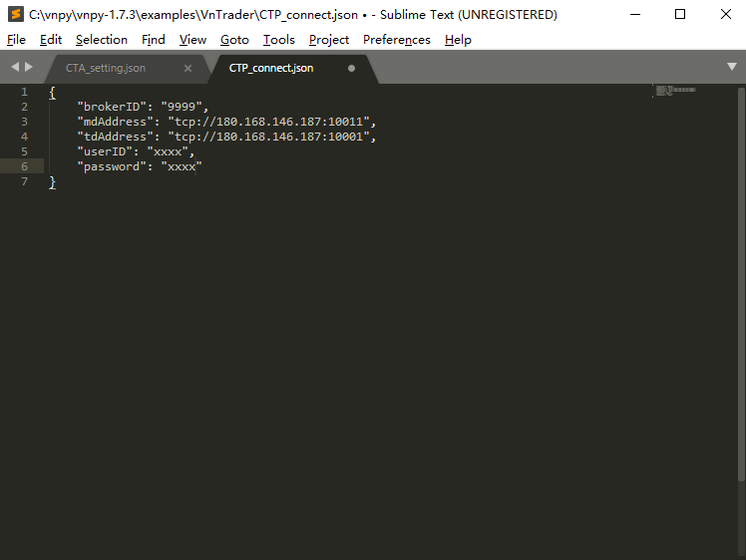746x560 pixels.
Task: Click the "tdAddress" key text
Action: point(115,137)
